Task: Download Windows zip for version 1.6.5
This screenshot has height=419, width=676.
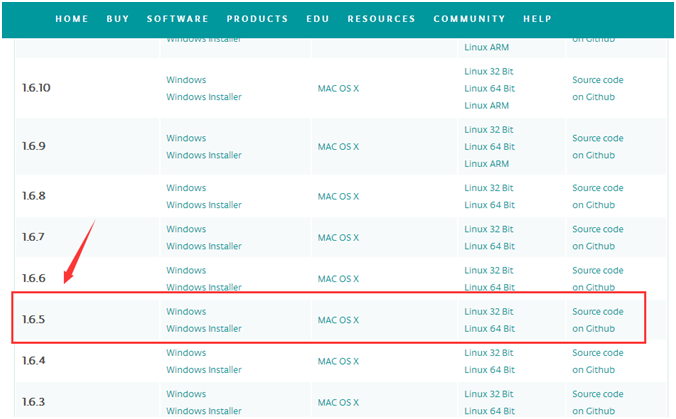Action: coord(186,311)
